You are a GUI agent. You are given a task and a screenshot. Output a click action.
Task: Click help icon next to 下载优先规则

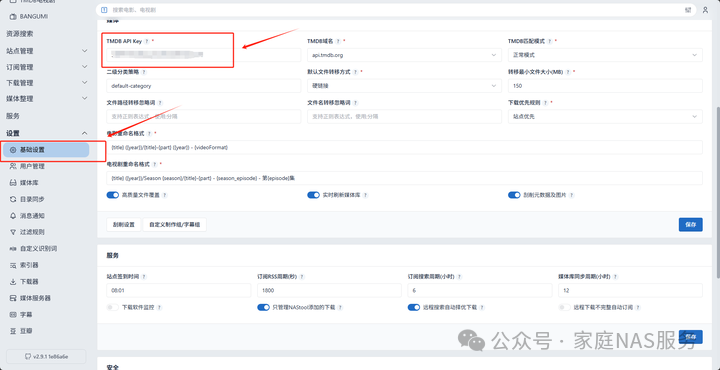point(545,103)
